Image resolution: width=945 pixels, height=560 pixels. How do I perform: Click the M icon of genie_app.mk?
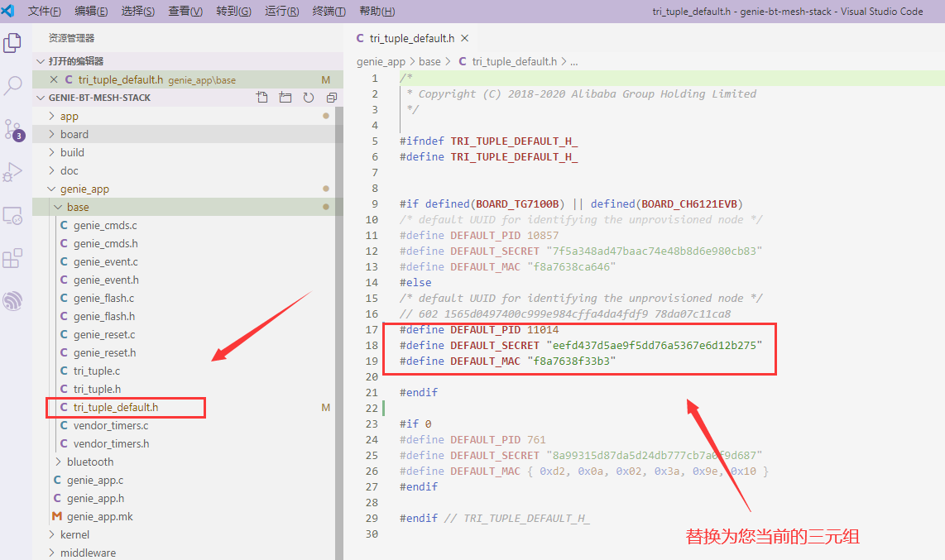click(x=57, y=516)
